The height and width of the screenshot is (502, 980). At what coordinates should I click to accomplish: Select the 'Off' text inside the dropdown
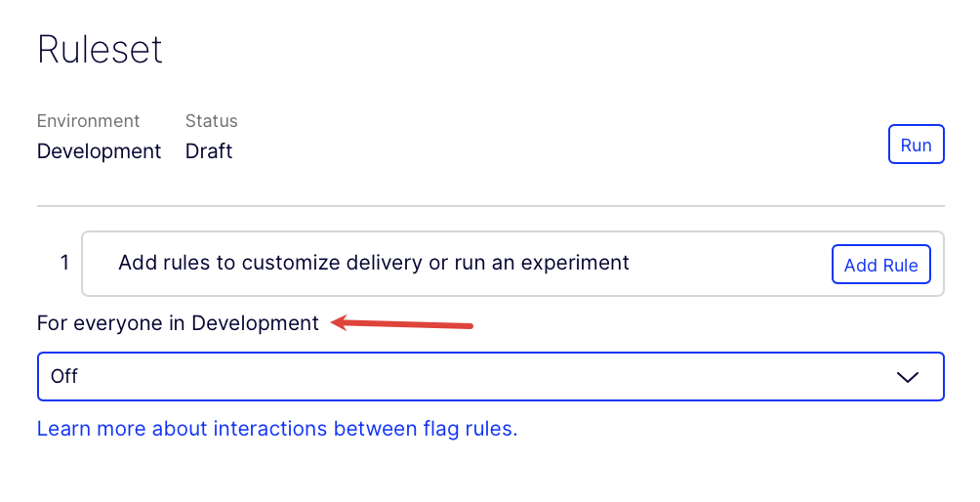(x=64, y=376)
